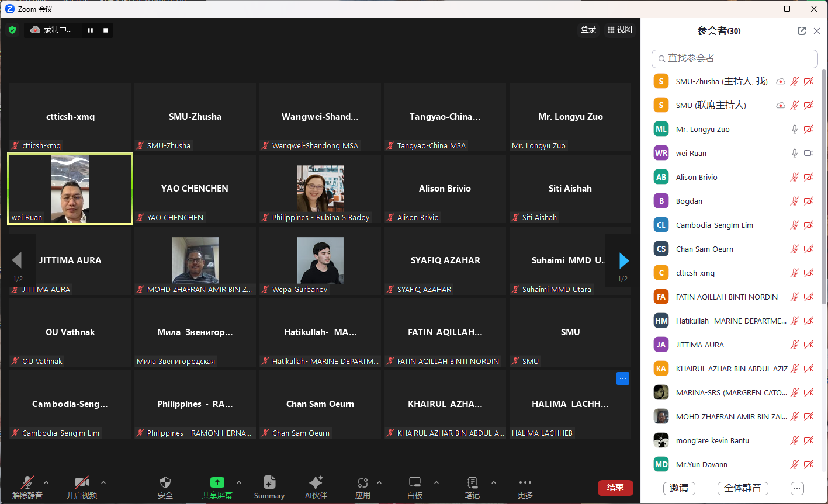
Task: Click the 全体静音 mute all button
Action: pyautogui.click(x=742, y=488)
